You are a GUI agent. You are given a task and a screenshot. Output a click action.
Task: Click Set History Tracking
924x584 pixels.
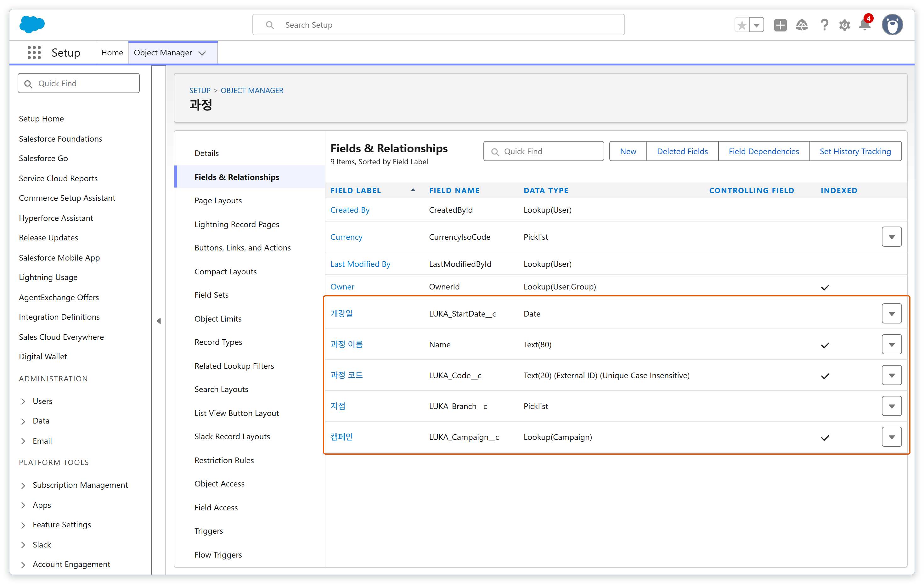coord(855,151)
